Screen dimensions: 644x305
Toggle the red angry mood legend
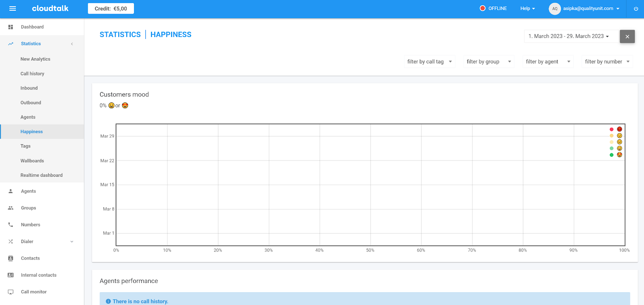[x=615, y=129]
